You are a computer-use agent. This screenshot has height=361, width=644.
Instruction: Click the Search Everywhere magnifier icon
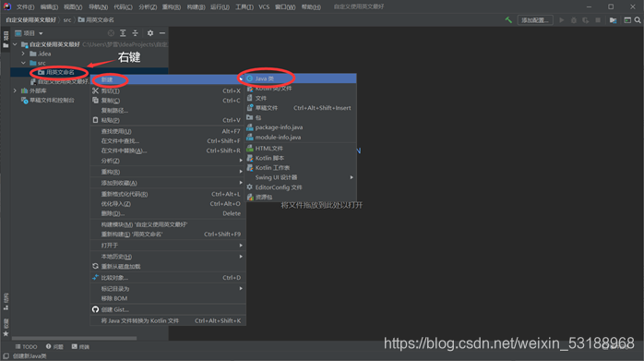(x=638, y=19)
